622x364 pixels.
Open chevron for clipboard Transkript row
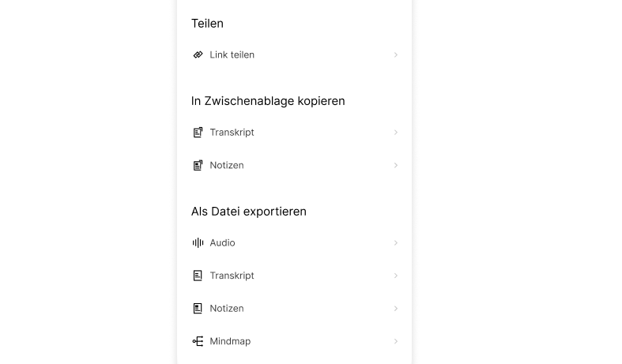[396, 133]
